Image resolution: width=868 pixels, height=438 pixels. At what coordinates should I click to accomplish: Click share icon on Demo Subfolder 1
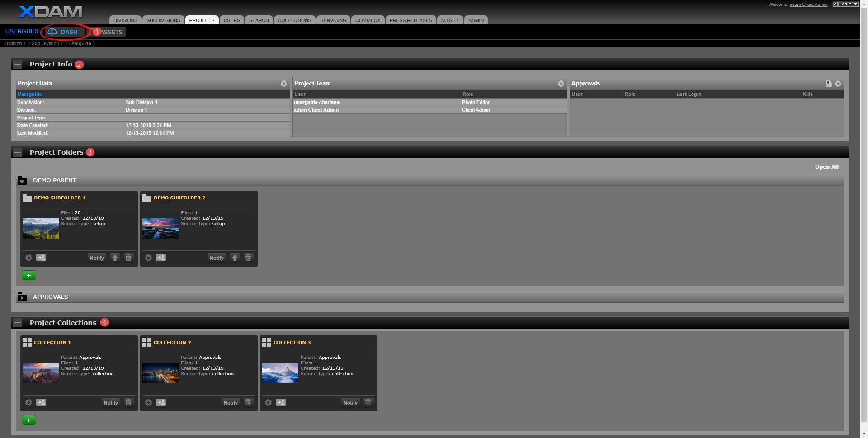click(x=41, y=258)
